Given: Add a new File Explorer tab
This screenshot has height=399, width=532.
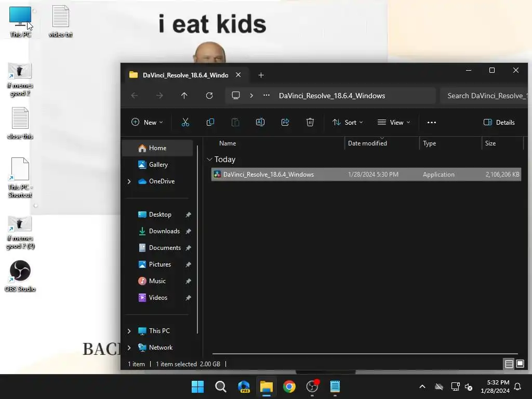Looking at the screenshot, I should (x=261, y=75).
